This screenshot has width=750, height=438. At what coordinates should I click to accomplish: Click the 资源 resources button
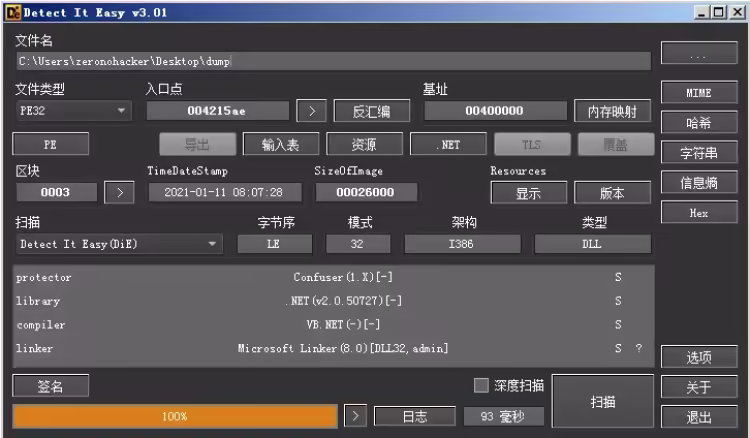(x=364, y=144)
